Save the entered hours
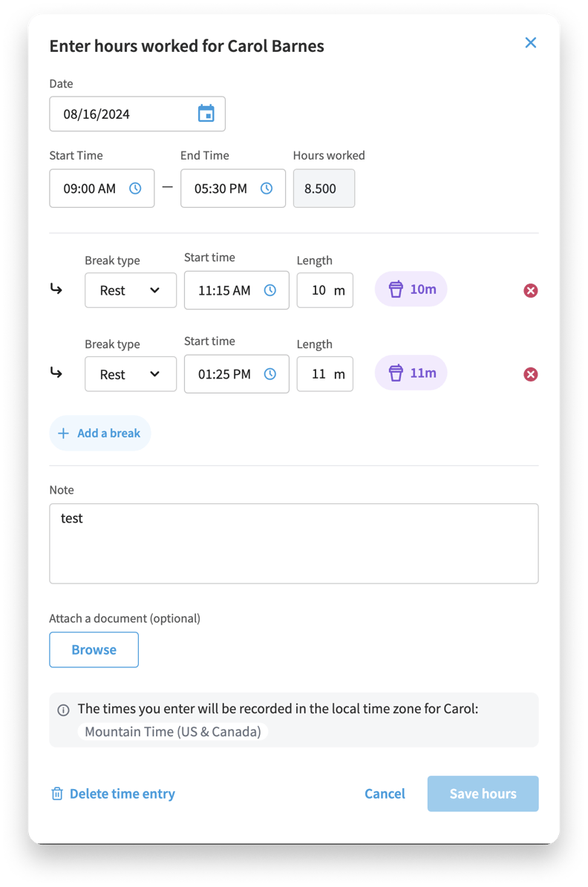The width and height of the screenshot is (588, 887). 483,793
